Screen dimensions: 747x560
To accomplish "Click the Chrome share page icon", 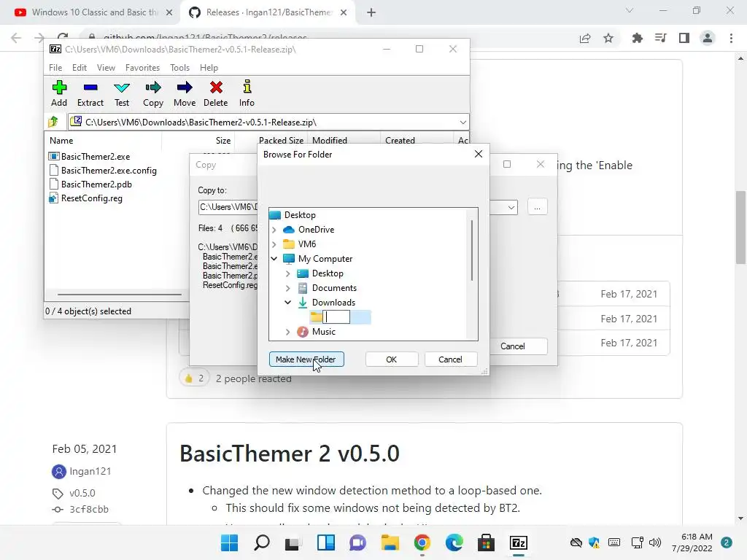I will 585,38.
